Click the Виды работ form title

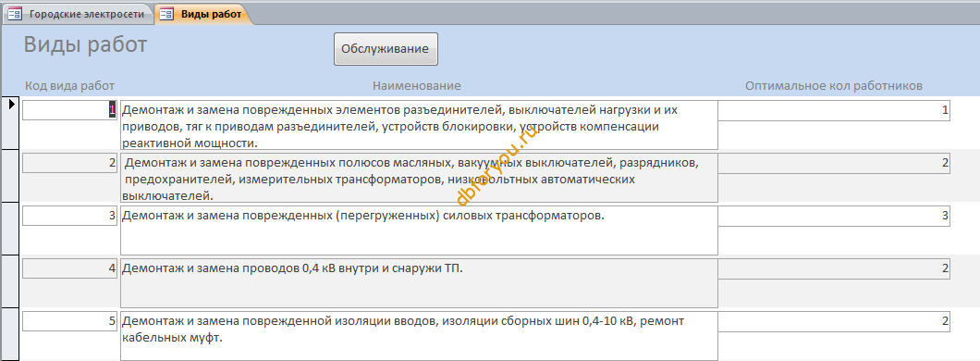point(86,45)
